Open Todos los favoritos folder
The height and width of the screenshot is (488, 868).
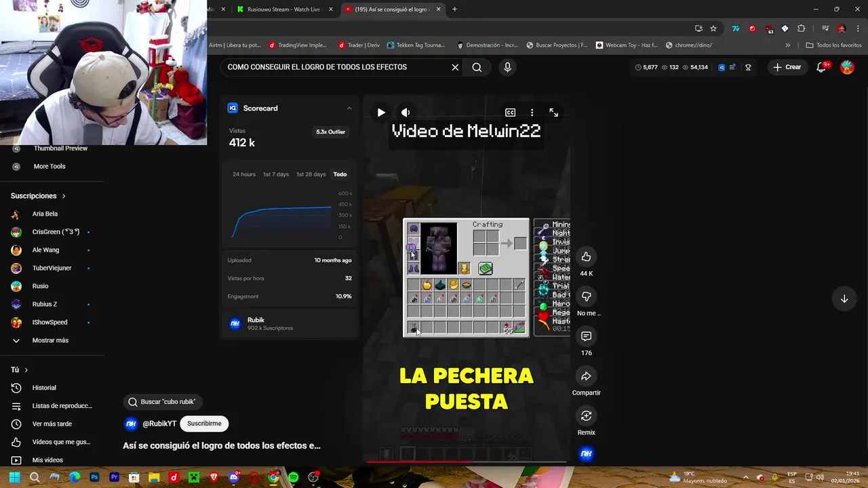[833, 45]
